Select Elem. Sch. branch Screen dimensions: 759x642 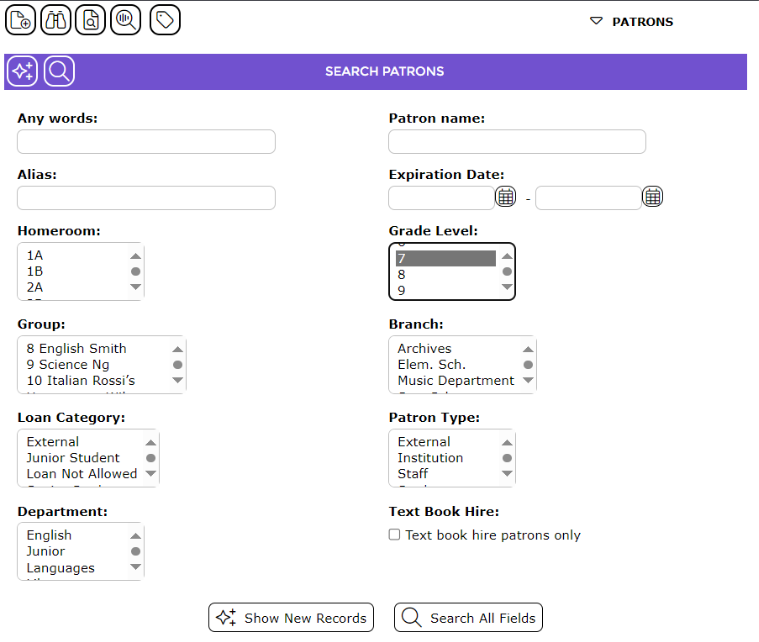[x=432, y=365]
